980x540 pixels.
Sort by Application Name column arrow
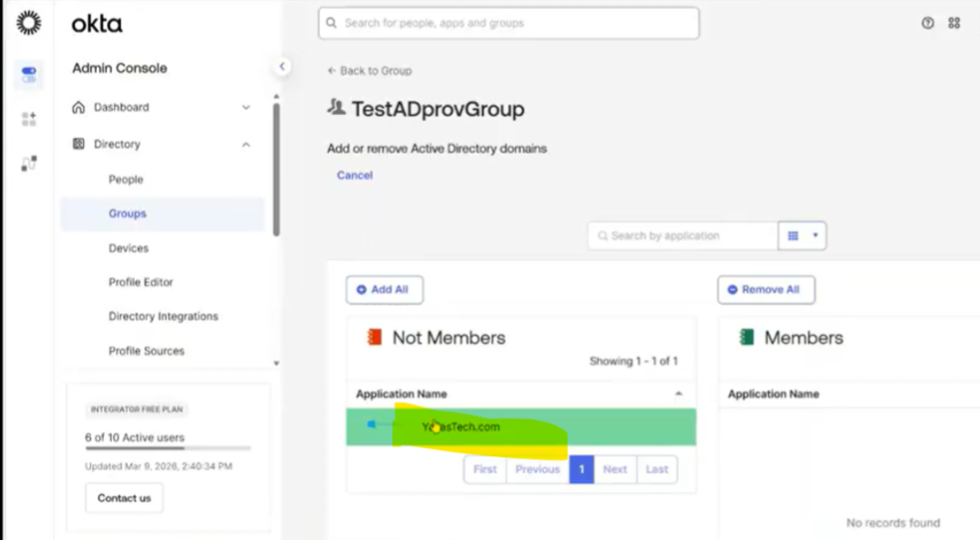tap(678, 394)
